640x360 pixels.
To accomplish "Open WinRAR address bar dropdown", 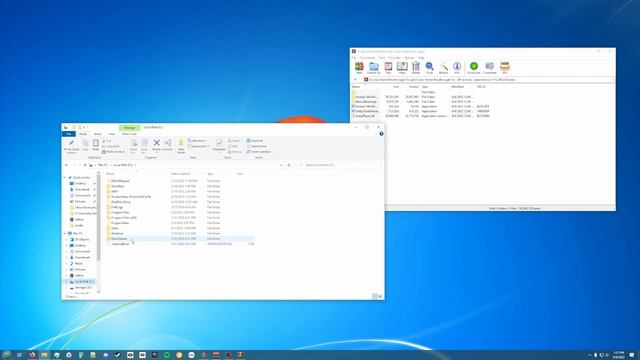I will tap(613, 80).
